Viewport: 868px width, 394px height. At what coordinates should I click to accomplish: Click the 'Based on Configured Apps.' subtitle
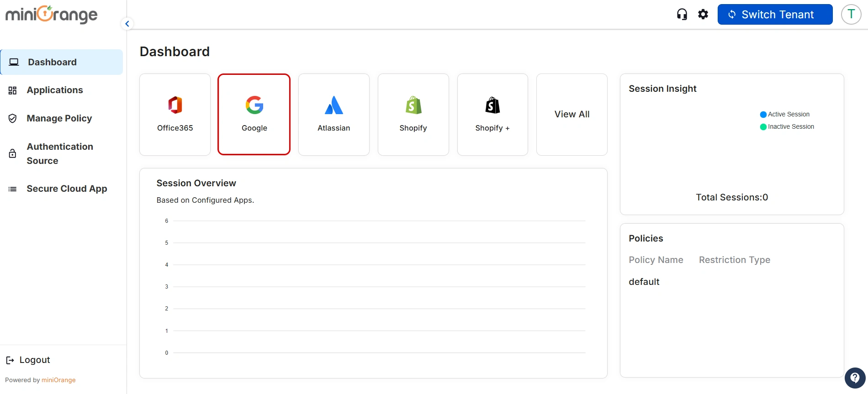[x=205, y=200]
